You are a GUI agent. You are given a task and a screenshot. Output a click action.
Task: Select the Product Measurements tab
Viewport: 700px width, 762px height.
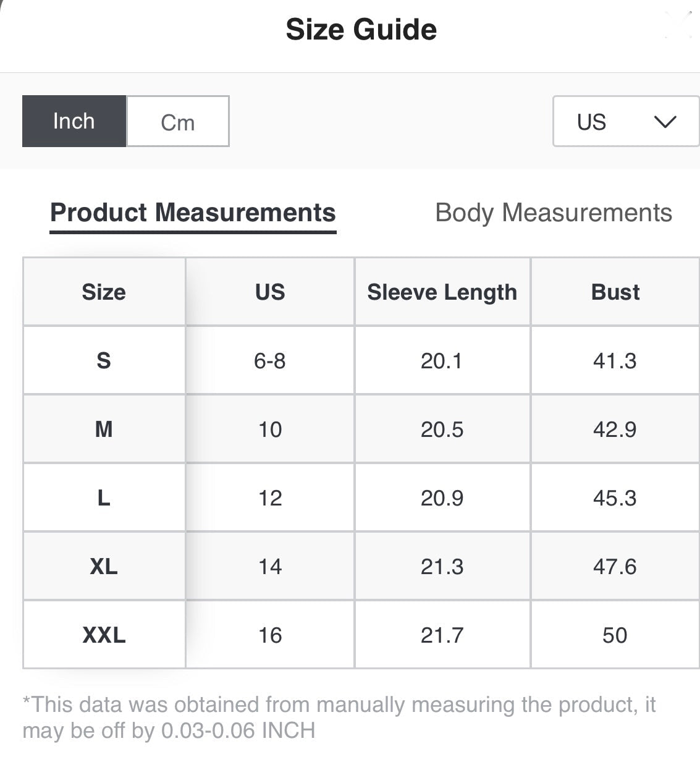(193, 213)
